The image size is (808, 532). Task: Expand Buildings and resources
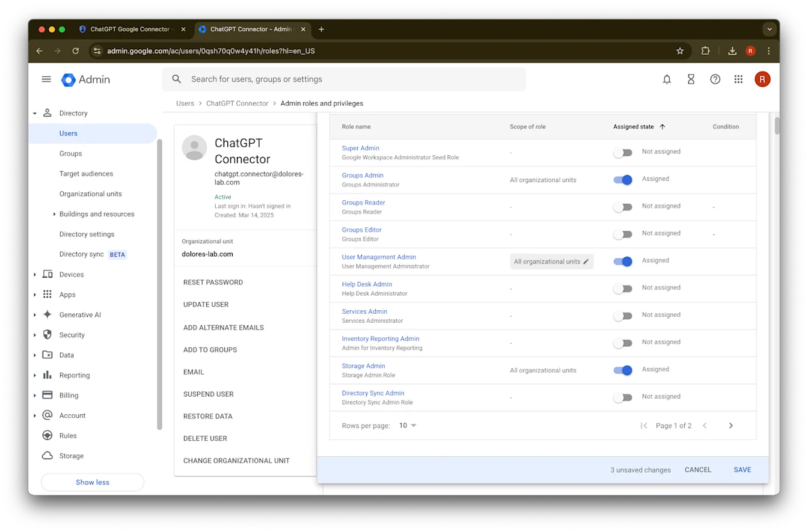point(54,214)
